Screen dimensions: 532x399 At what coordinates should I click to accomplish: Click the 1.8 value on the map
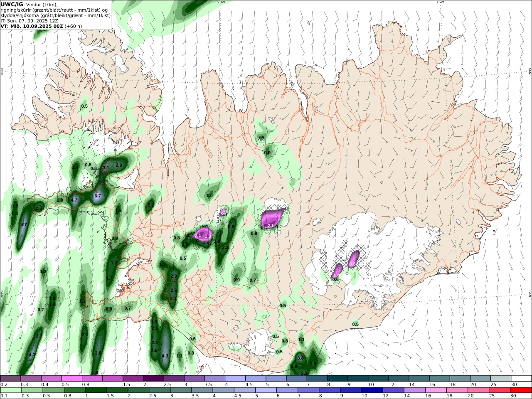click(185, 244)
